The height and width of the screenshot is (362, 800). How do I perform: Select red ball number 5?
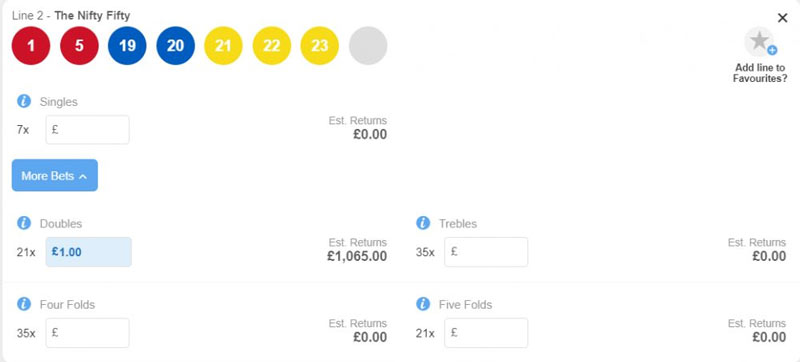[79, 46]
